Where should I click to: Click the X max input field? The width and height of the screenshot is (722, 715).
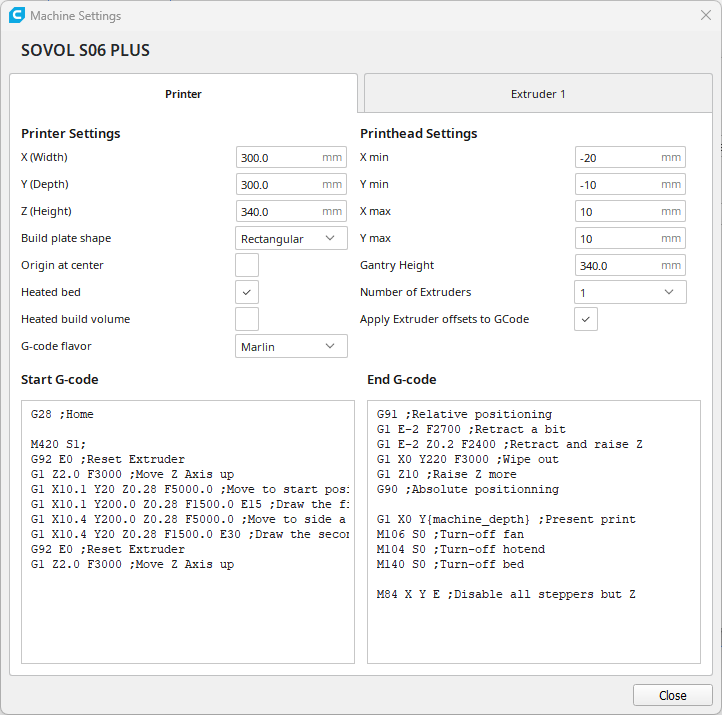tap(630, 211)
